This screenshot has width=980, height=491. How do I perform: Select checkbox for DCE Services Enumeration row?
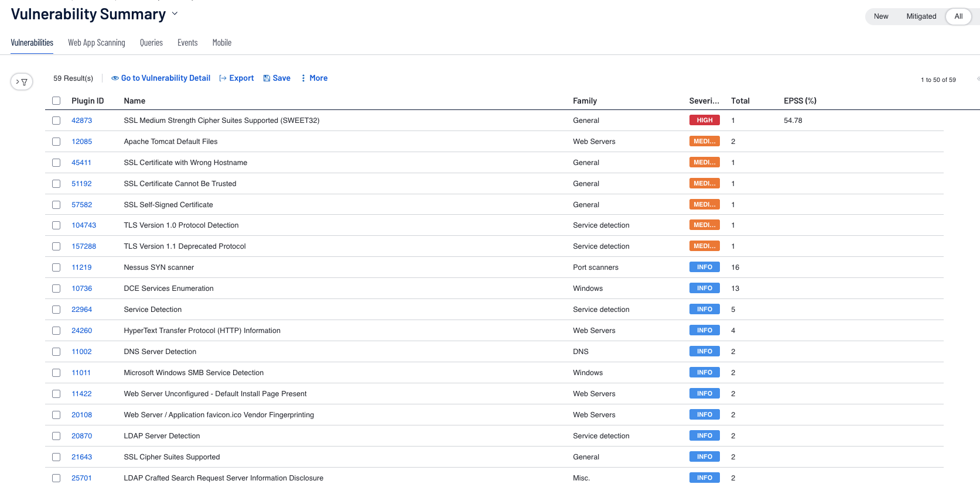pyautogui.click(x=56, y=289)
